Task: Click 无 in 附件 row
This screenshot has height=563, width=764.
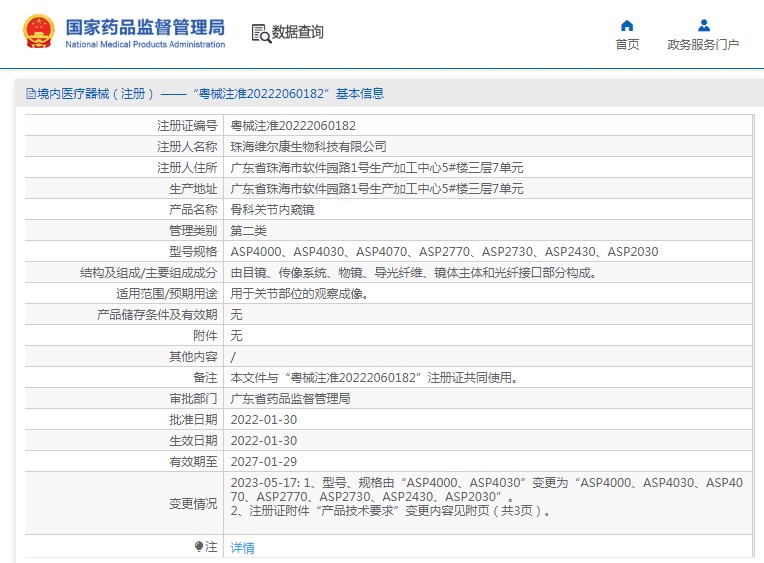Action: tap(236, 335)
